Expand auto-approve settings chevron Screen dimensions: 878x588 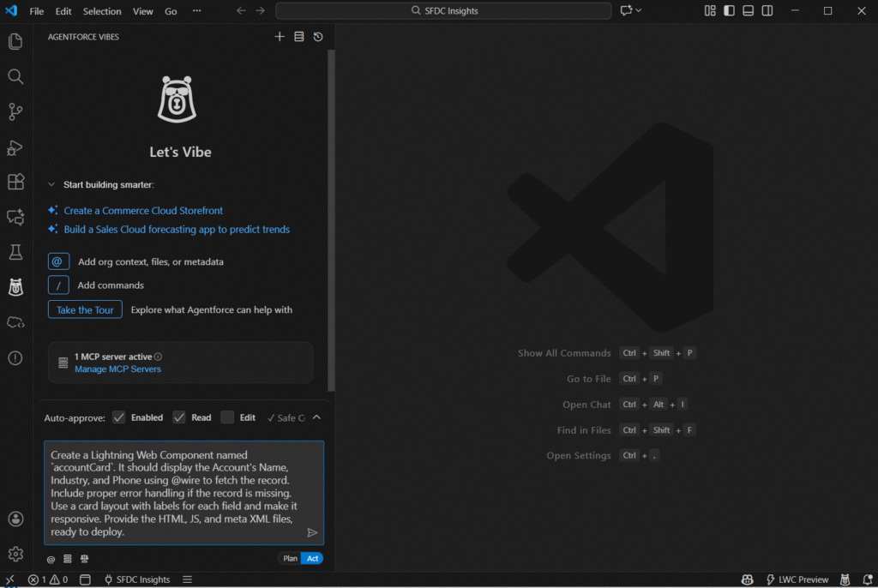[x=316, y=417]
